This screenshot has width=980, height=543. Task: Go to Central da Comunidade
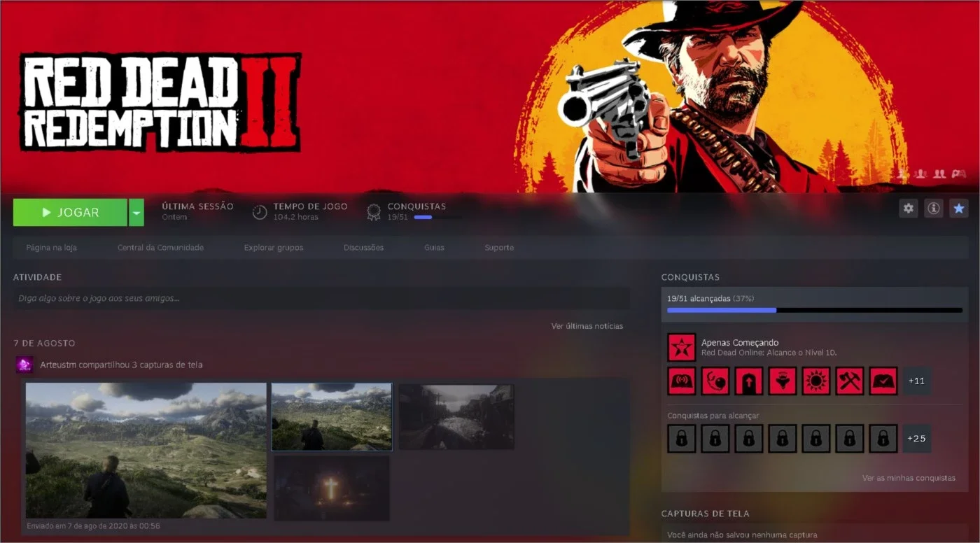[160, 248]
